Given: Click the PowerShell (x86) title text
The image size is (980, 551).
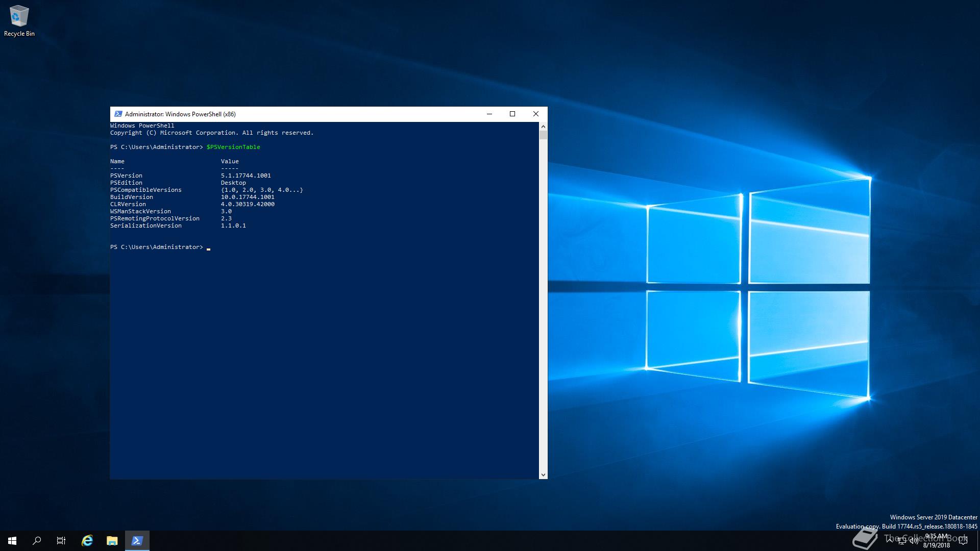Looking at the screenshot, I should pos(180,114).
